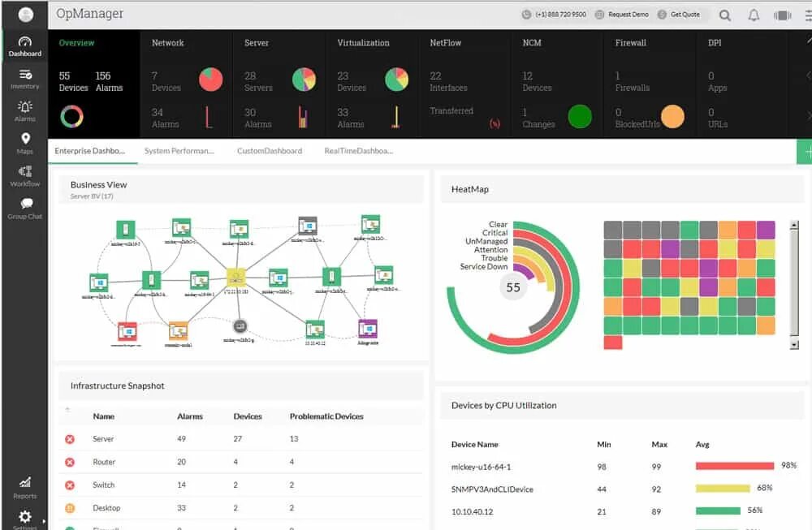Click the Router critical status icon
The width and height of the screenshot is (812, 530).
pos(69,462)
